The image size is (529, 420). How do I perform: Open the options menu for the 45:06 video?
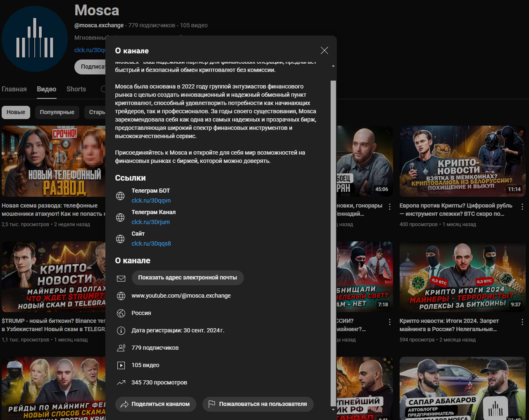[390, 207]
